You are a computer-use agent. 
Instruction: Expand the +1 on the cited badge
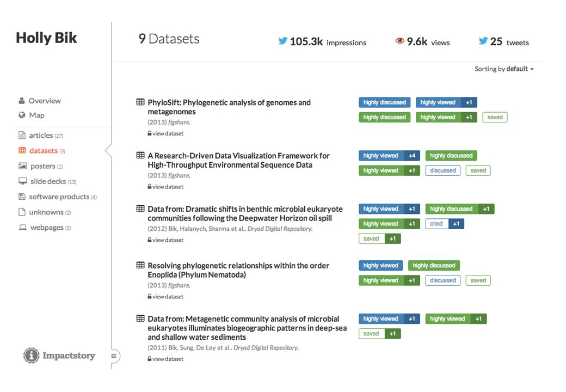pos(456,224)
